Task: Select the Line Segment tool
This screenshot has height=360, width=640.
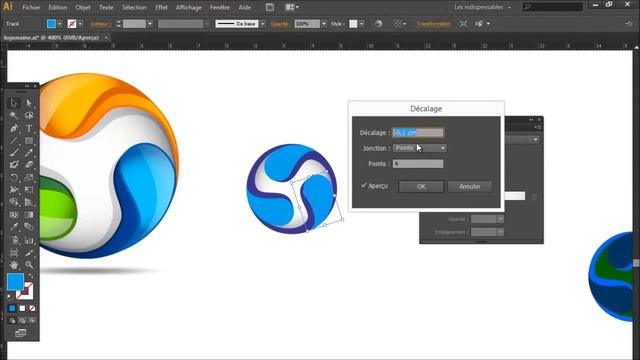Action: click(x=14, y=141)
